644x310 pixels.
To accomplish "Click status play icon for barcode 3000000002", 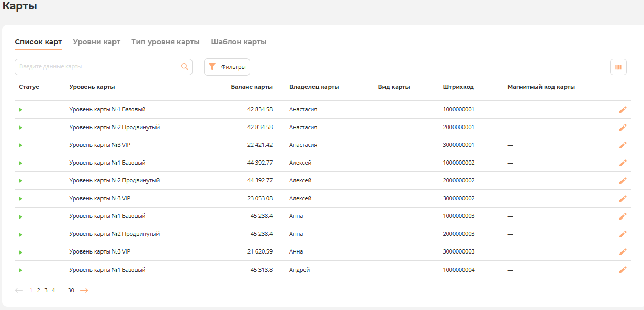I will point(21,199).
